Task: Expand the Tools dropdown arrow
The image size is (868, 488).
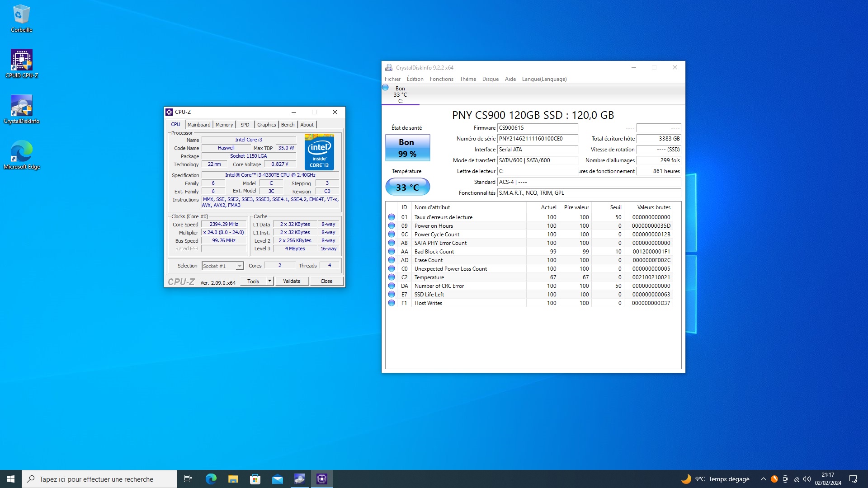Action: pyautogui.click(x=269, y=281)
